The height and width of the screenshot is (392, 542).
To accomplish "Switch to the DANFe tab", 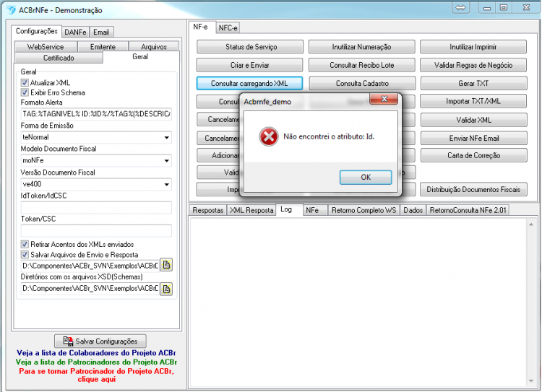I will (75, 32).
